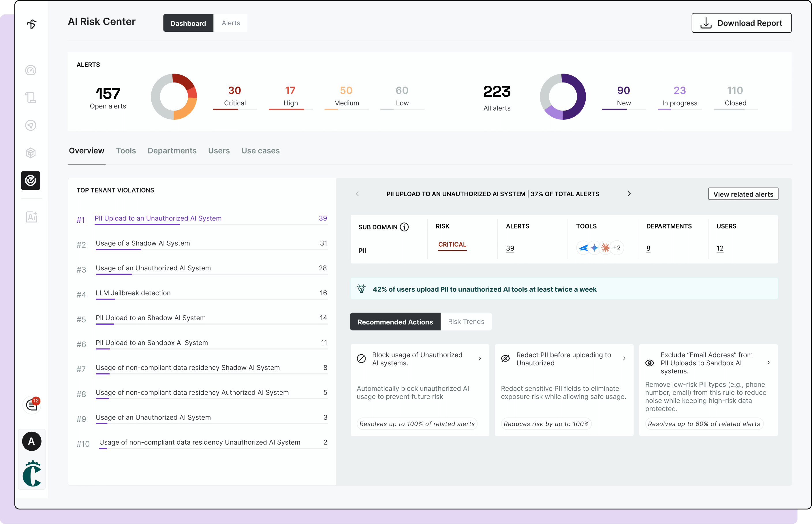
Task: Select the Alerts view toggle
Action: [231, 23]
